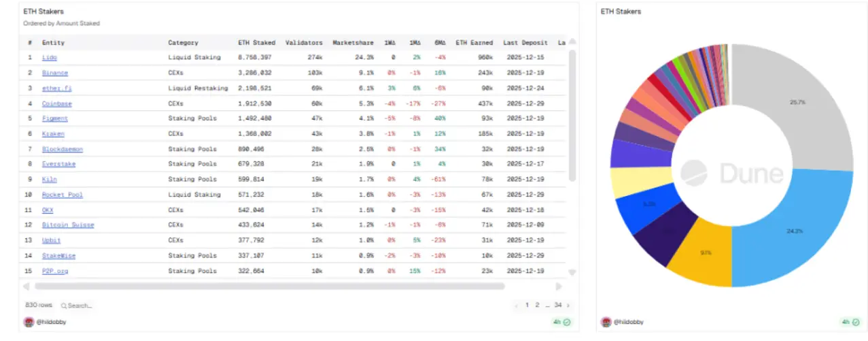This screenshot has height=341, width=868.
Task: Click the magnifier icon beside Search
Action: tap(64, 306)
